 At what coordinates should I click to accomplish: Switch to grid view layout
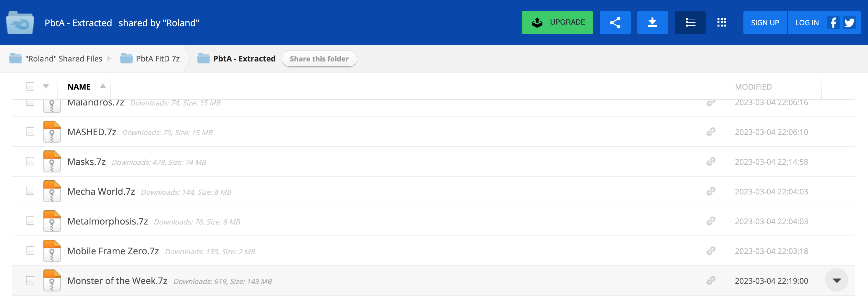[721, 23]
